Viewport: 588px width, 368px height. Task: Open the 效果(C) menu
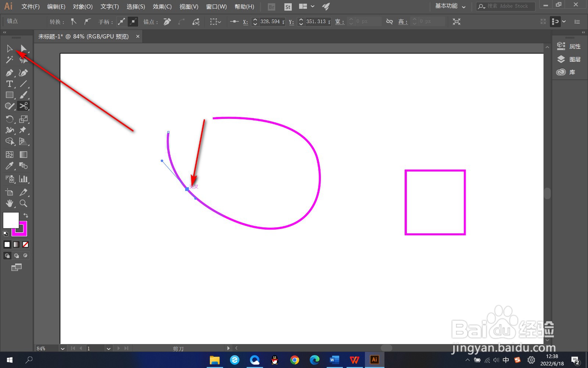(162, 7)
